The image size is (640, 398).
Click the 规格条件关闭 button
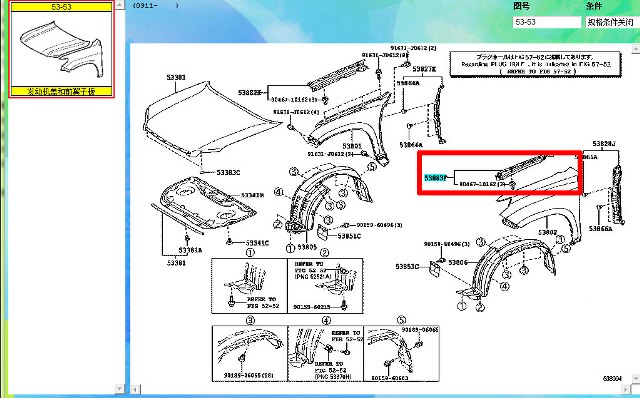[x=612, y=22]
